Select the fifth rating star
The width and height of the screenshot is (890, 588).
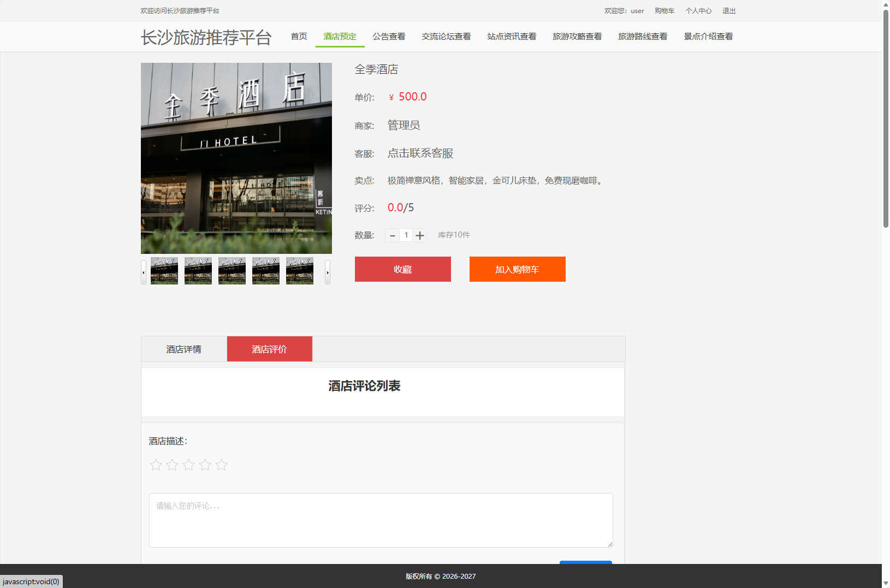[x=222, y=465]
